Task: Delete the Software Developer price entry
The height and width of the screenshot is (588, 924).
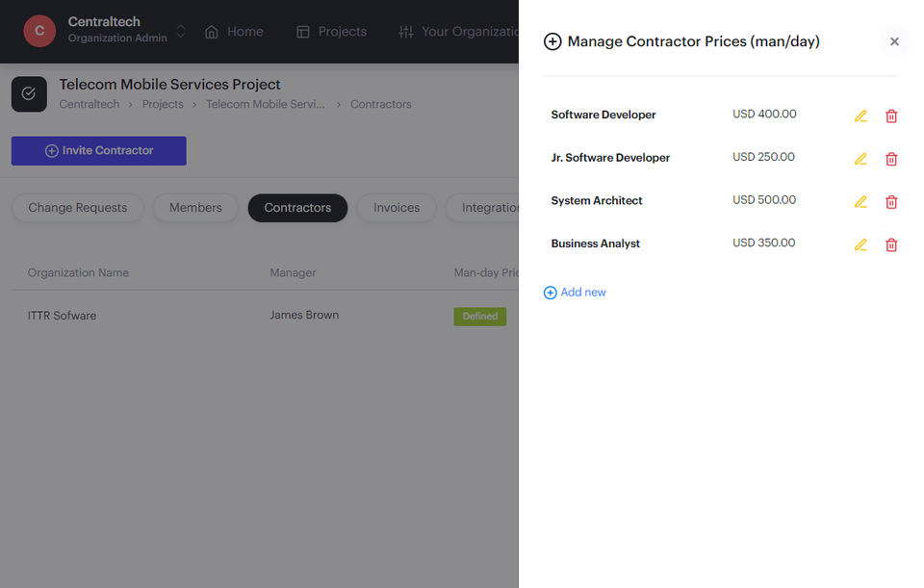Action: [891, 116]
